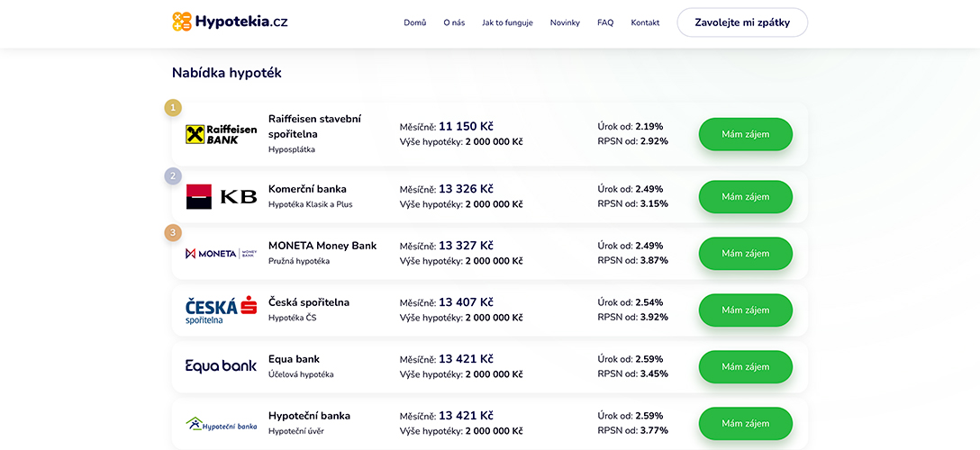Click Mám zájem for Equa bank
Image resolution: width=980 pixels, height=450 pixels.
click(x=746, y=367)
